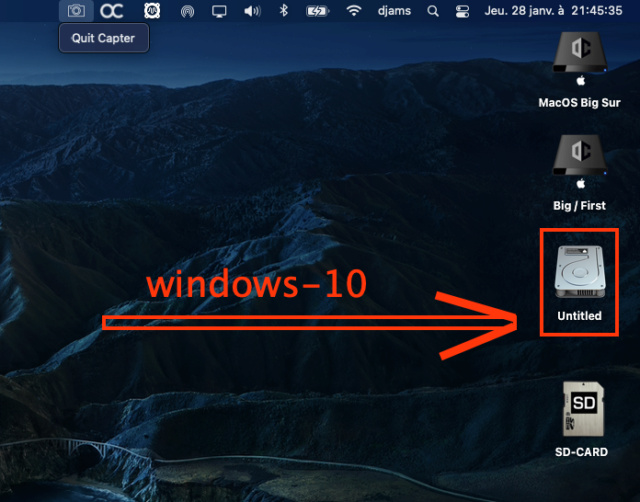This screenshot has width=640, height=502.
Task: Open the display mirroring menu bar icon
Action: 219,11
